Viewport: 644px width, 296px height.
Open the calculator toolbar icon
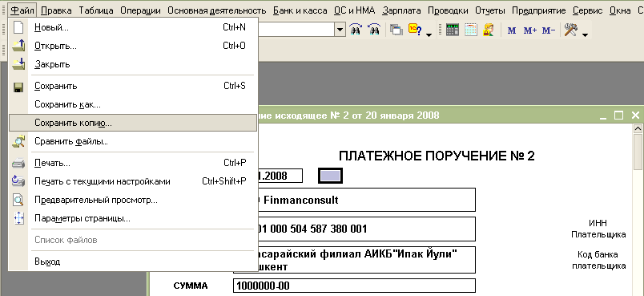point(452,30)
